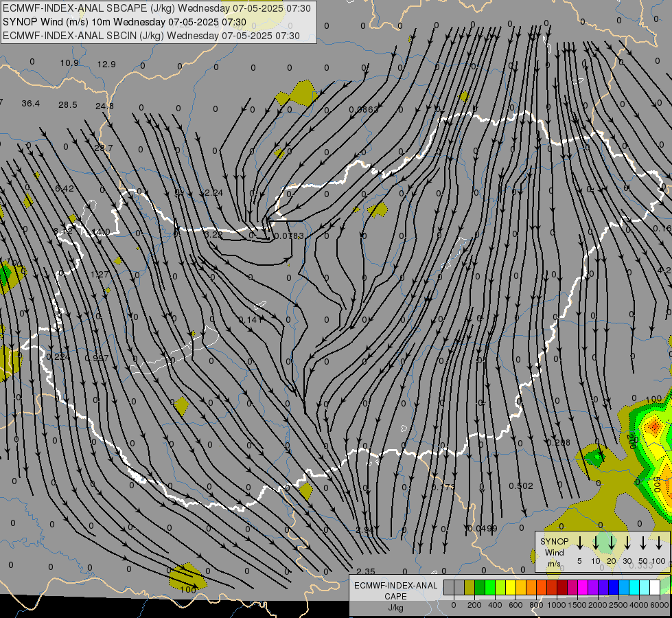The width and height of the screenshot is (672, 618).
Task: Select the olive swatch in the CAPE legend
Action: [x=470, y=587]
